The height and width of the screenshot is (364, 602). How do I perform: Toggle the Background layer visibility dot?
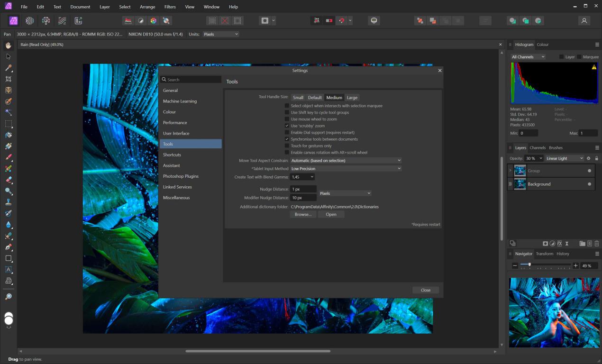point(590,184)
